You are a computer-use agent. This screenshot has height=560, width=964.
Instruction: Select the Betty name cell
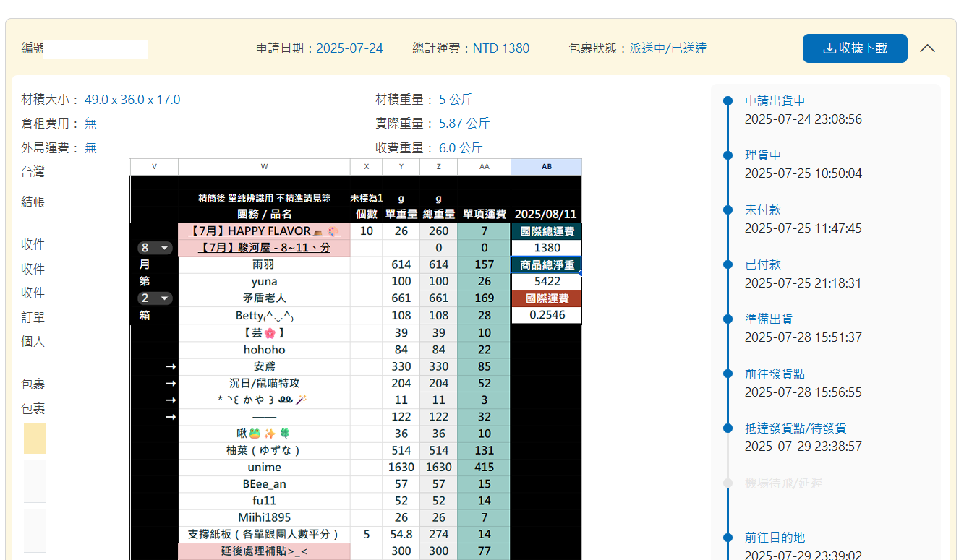[x=264, y=315]
